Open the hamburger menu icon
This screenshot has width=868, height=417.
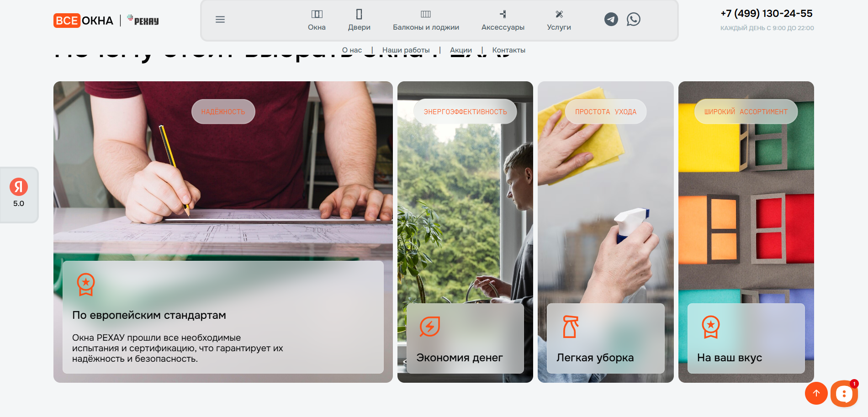[x=220, y=20]
